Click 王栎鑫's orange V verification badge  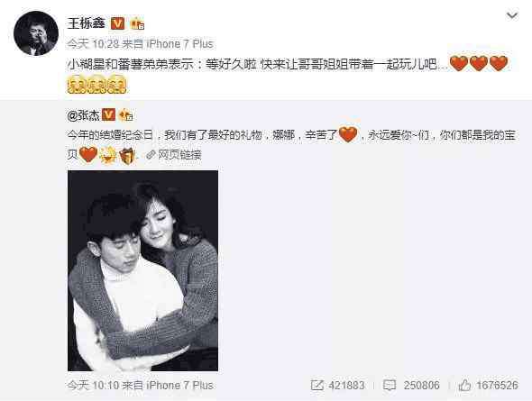pyautogui.click(x=118, y=23)
